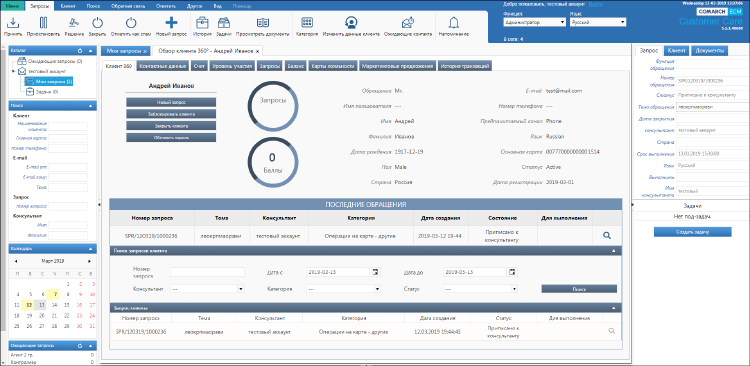Click the Новый запрос button under client name

pos(171,102)
